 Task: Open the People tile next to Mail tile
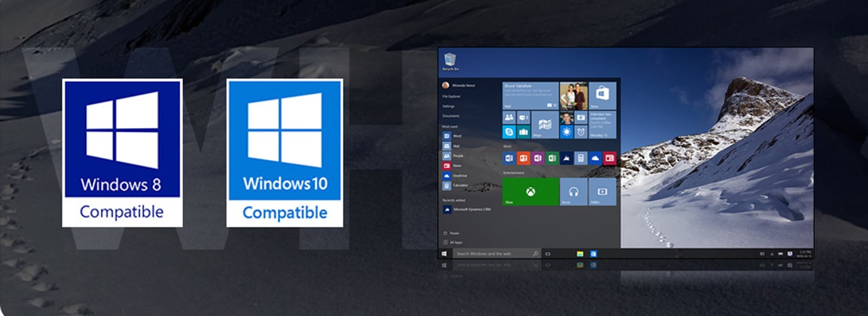coord(509,117)
